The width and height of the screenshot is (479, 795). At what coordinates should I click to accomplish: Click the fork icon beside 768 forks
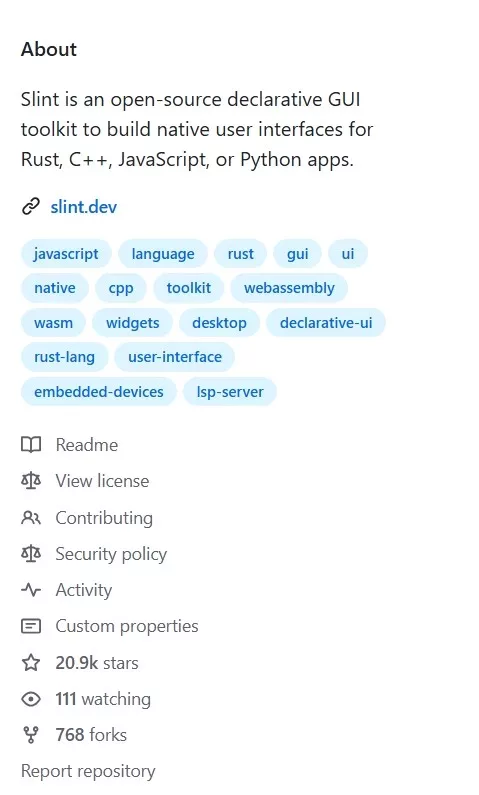coord(31,735)
